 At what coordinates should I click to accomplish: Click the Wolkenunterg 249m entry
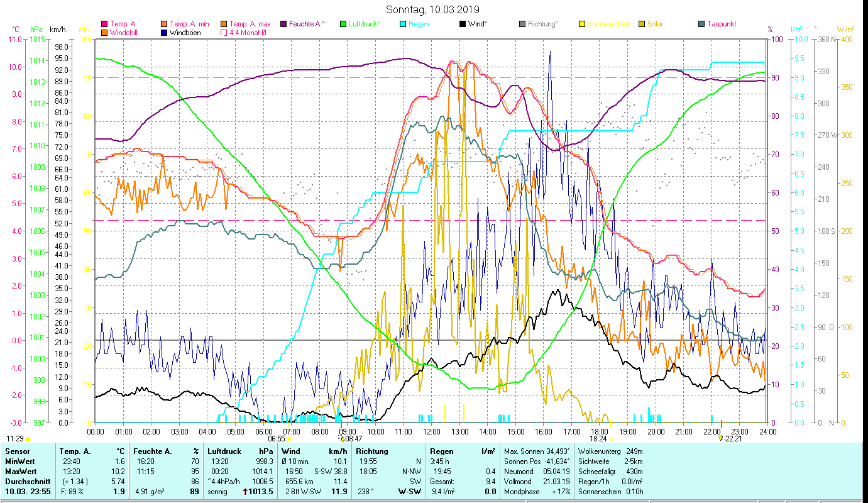click(x=610, y=451)
